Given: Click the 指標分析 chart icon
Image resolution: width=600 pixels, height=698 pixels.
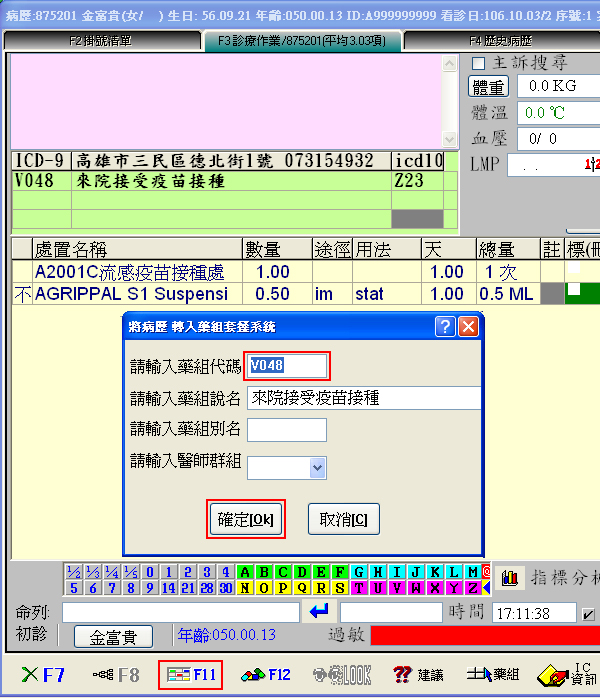Looking at the screenshot, I should pos(510,578).
